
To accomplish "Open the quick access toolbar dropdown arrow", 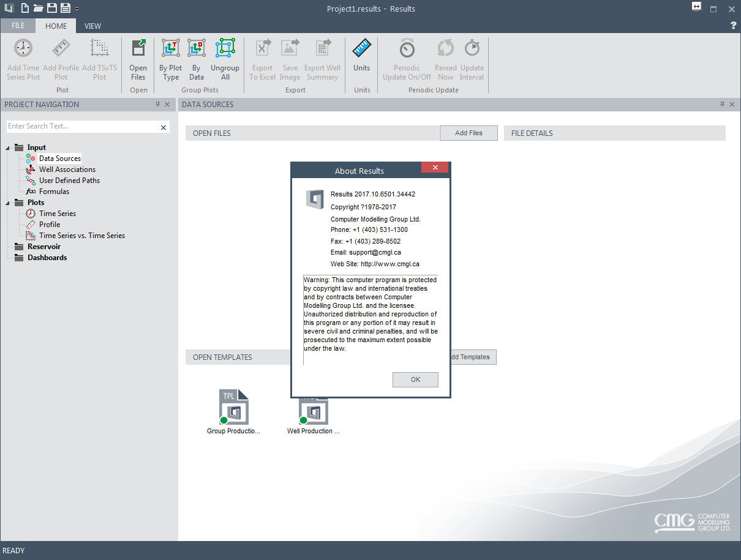I will click(x=77, y=9).
